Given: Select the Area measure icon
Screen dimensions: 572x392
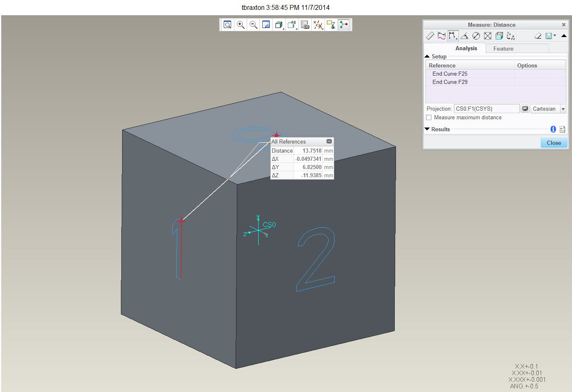Looking at the screenshot, I should point(488,36).
